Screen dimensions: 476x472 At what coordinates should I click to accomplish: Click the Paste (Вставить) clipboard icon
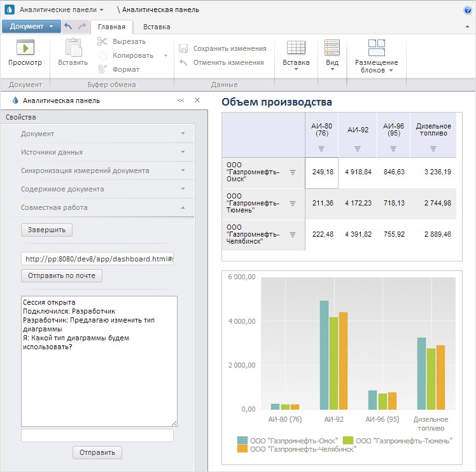click(73, 48)
